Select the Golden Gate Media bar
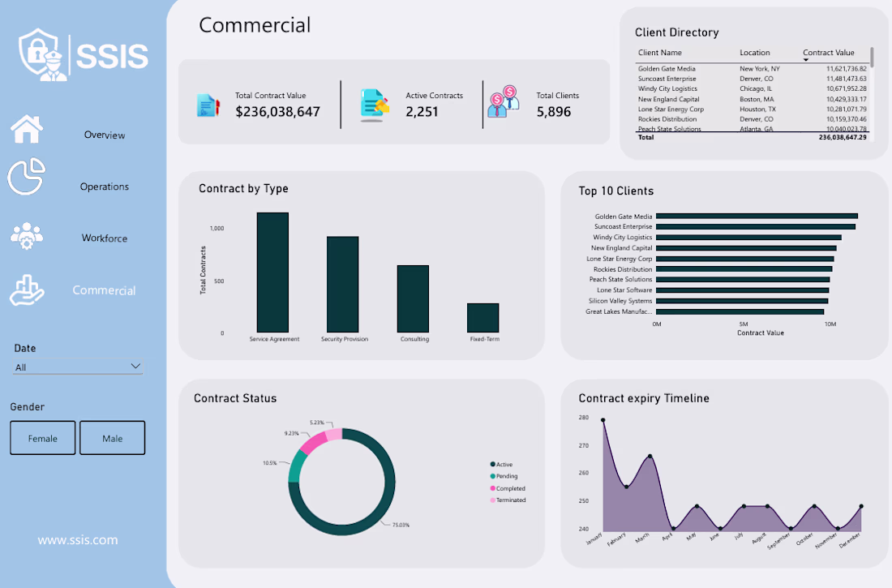This screenshot has width=892, height=588. 757,217
